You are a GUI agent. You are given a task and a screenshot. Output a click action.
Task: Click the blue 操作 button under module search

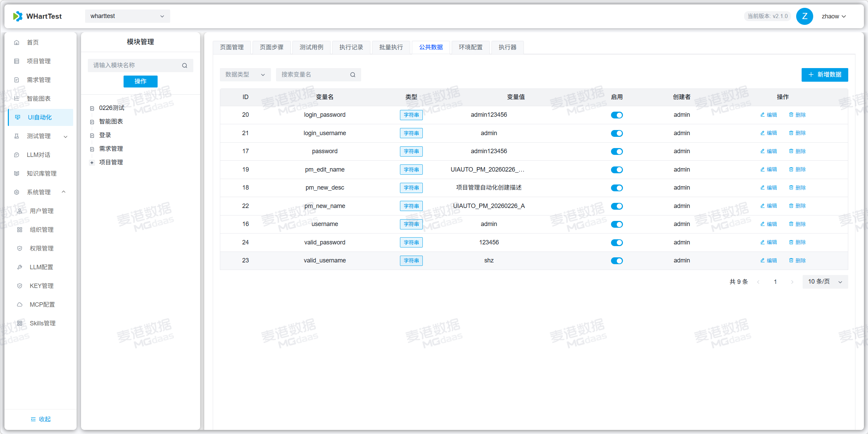[140, 81]
